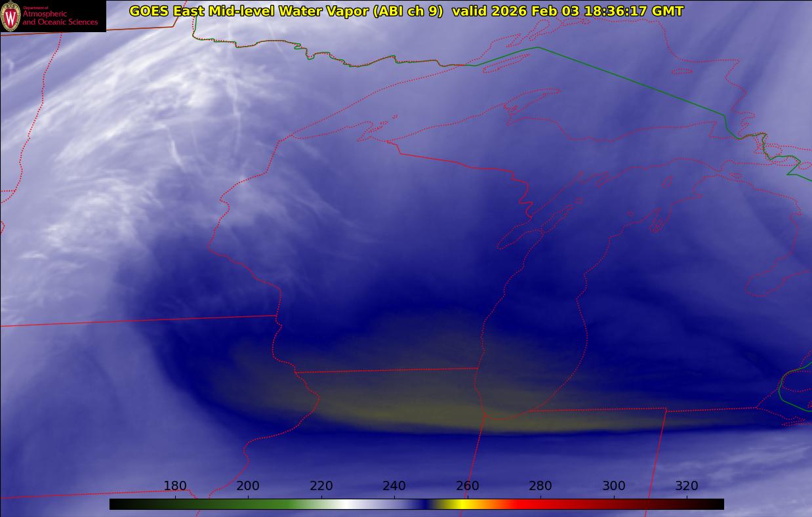Click the GOES East Mid-level Water Vapor title
This screenshot has width=812, height=517.
(x=407, y=11)
